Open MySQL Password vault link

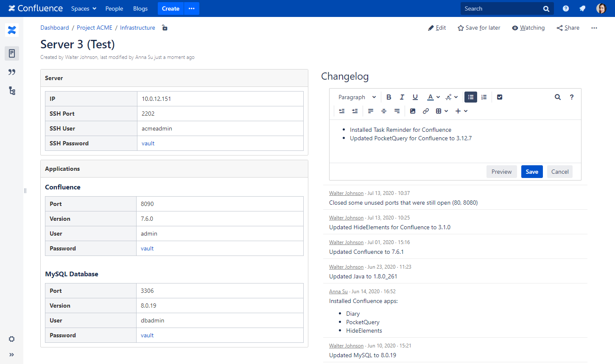(147, 335)
